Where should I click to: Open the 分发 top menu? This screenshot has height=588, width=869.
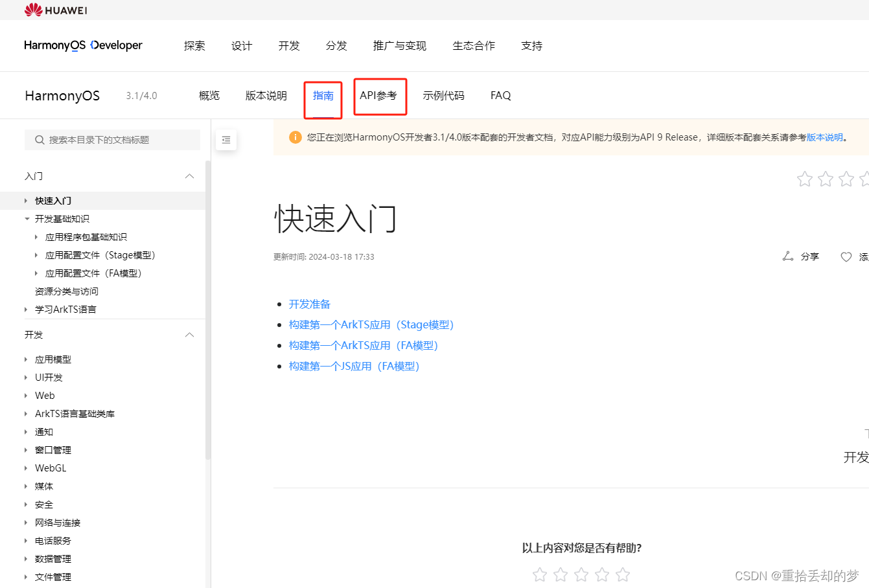tap(336, 45)
